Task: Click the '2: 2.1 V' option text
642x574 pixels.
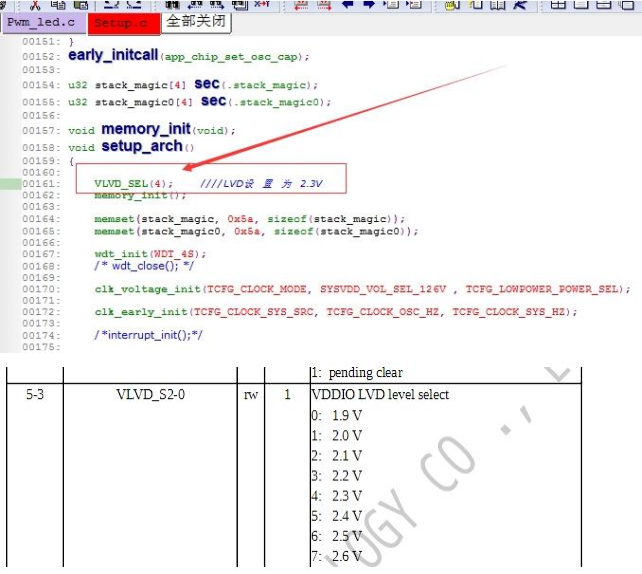Action: (x=337, y=456)
